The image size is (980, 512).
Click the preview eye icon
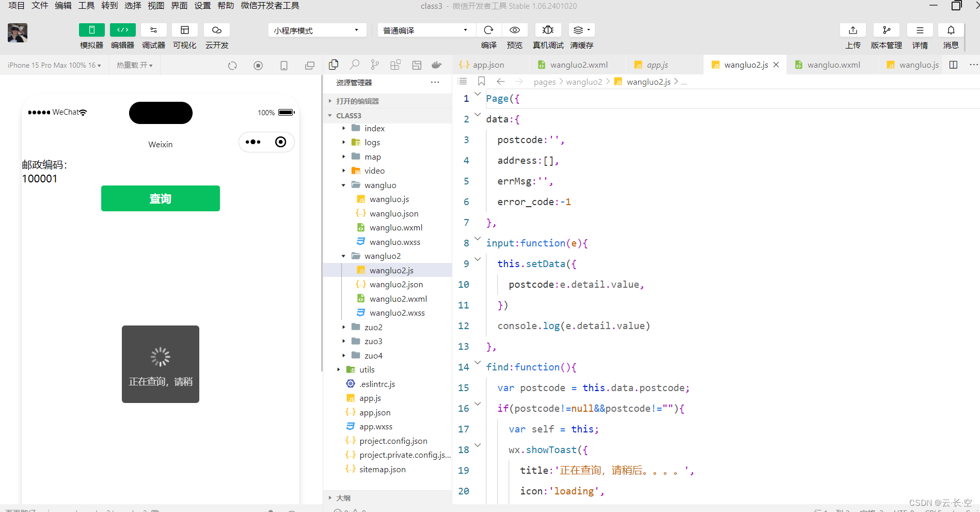(514, 30)
